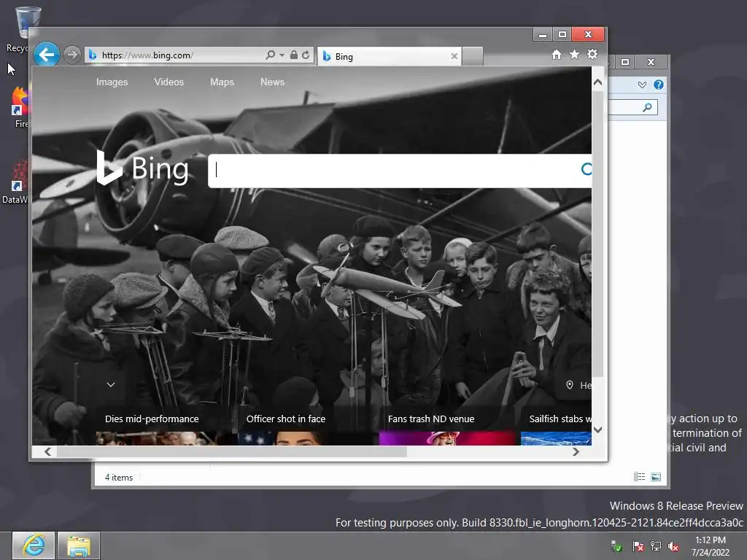The height and width of the screenshot is (560, 747).
Task: Switch Explorer to large icons view
Action: pyautogui.click(x=656, y=477)
